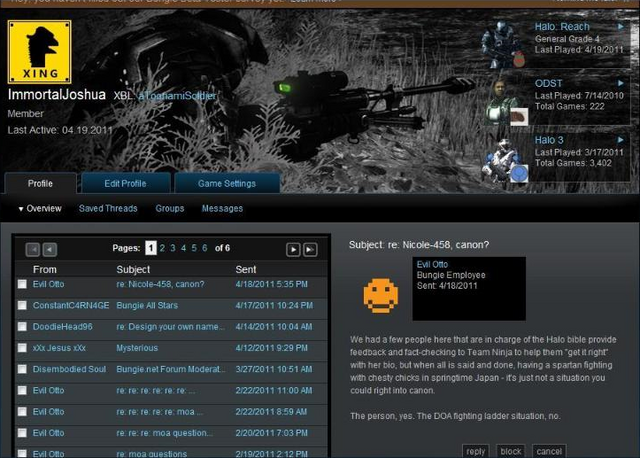Select current page 1 indicator
The image size is (640, 458).
[x=151, y=248]
